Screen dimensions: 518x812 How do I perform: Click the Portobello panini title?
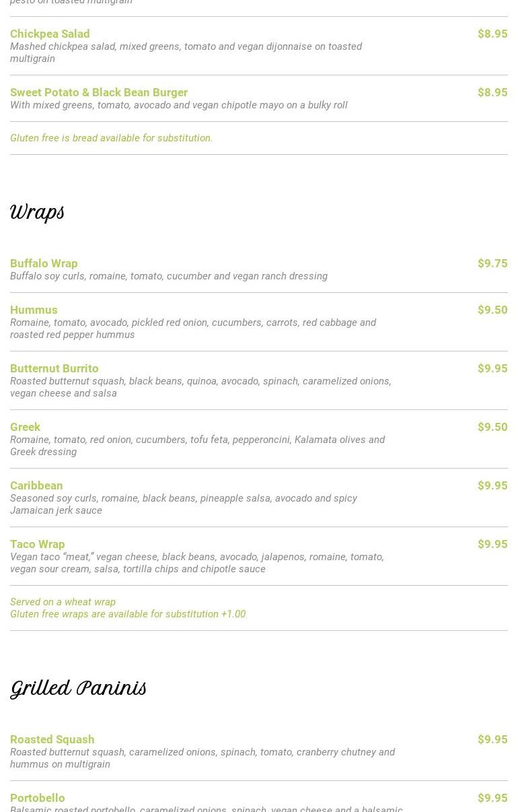38,798
